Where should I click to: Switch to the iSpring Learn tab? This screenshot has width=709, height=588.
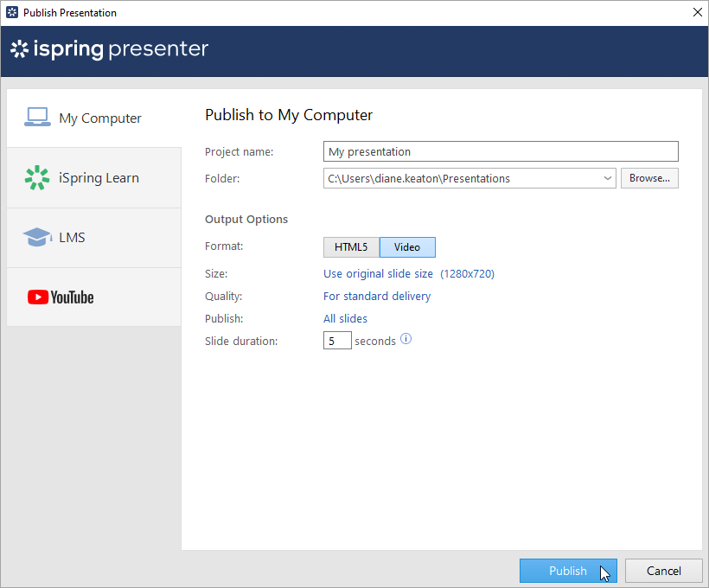point(98,178)
